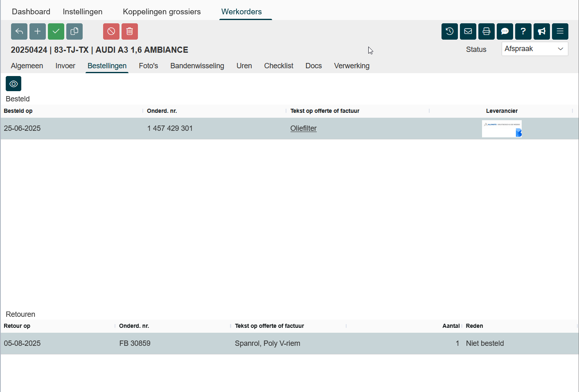Click the megaphone announcements icon
The height and width of the screenshot is (392, 579).
point(542,31)
